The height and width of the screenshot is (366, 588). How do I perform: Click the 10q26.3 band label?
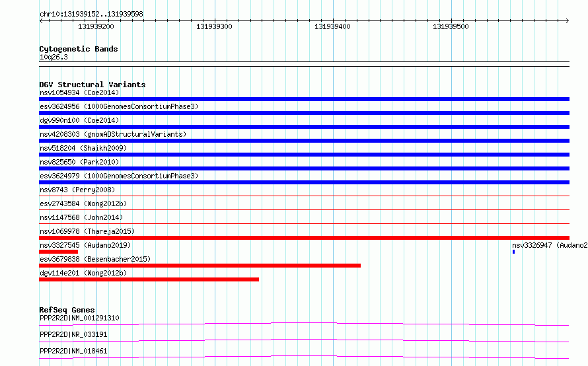pyautogui.click(x=54, y=57)
